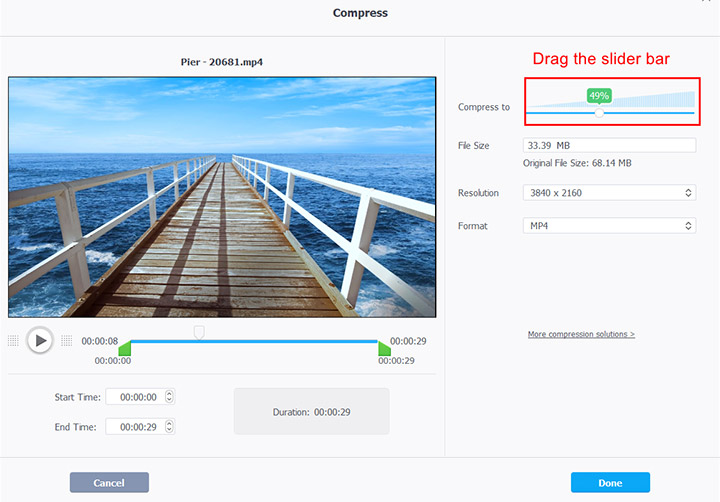Click the Compress to slider handle
Image resolution: width=720 pixels, height=502 pixels.
[x=599, y=113]
